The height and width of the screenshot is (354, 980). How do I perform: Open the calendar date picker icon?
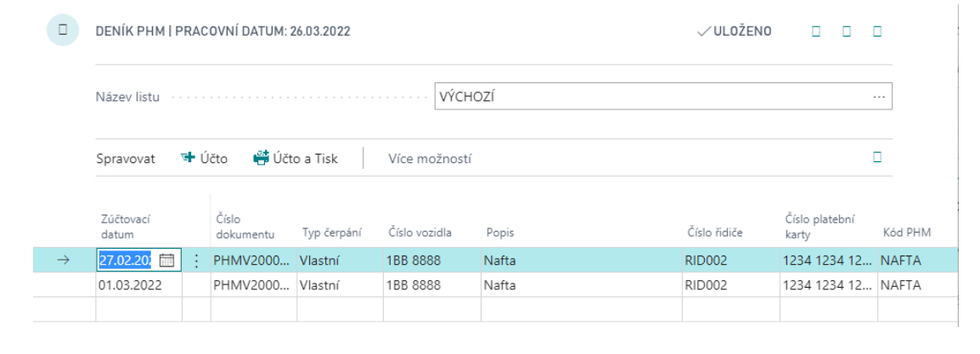tap(167, 261)
